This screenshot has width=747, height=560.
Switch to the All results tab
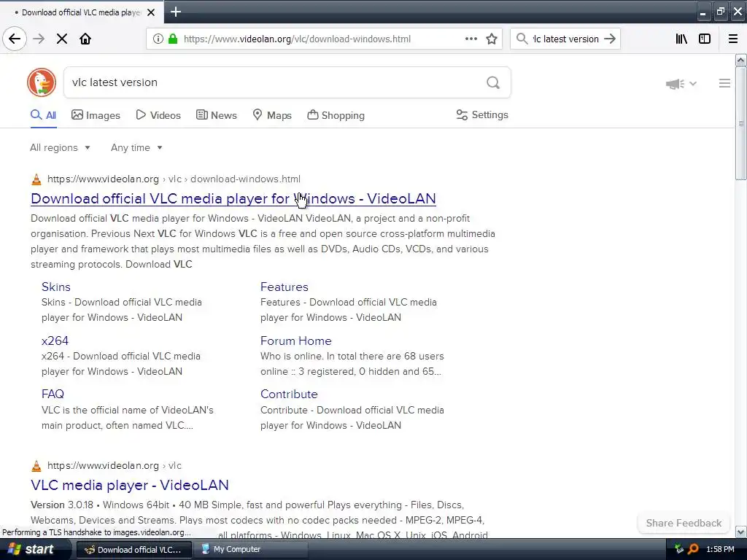tap(43, 115)
